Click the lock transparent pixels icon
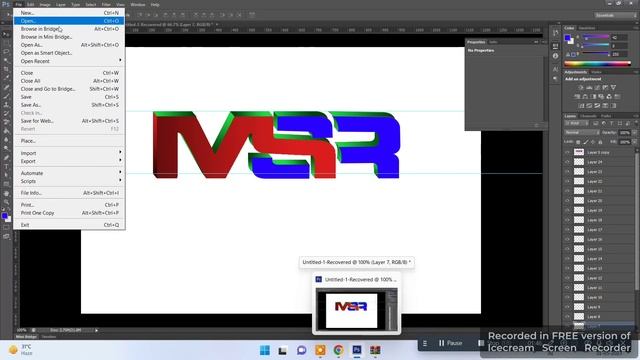Screen dimensions: 640x360 (578, 142)
